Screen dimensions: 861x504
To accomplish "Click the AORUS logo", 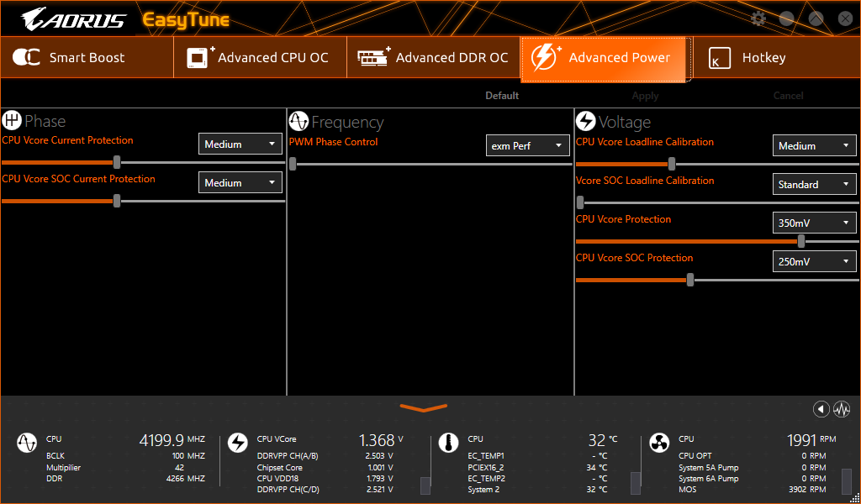I will 74,19.
